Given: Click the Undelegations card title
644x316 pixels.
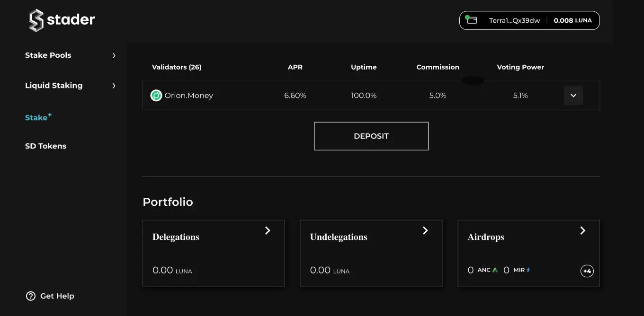Looking at the screenshot, I should (339, 237).
